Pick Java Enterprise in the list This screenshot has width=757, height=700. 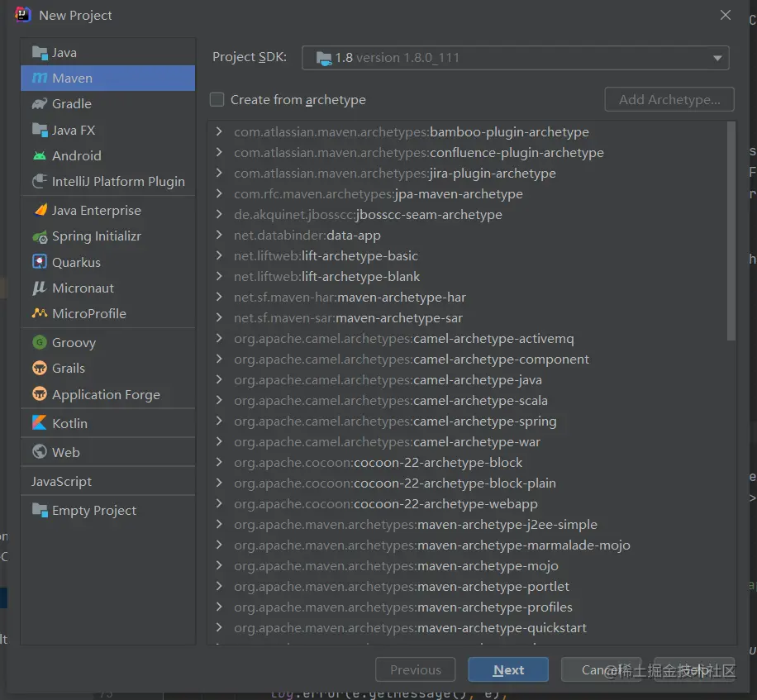coord(108,211)
